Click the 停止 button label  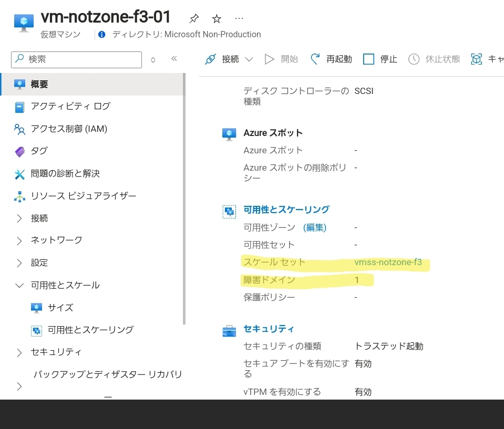(x=388, y=59)
